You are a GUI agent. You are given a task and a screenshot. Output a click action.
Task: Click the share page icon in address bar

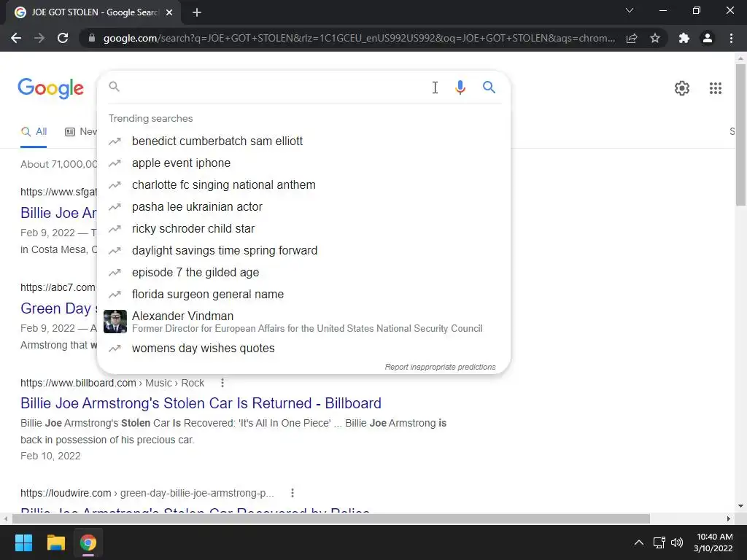(632, 38)
